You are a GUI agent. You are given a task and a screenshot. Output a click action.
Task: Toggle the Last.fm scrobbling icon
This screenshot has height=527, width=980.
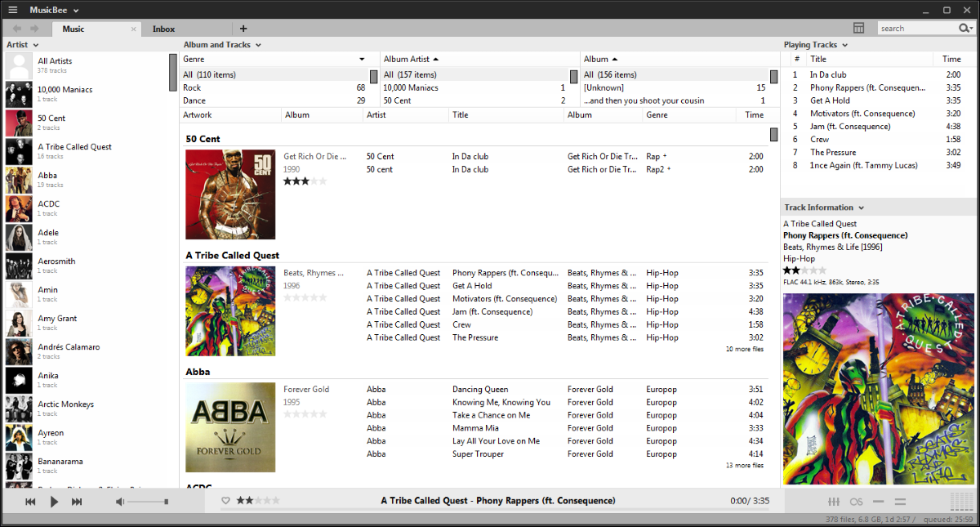point(857,502)
